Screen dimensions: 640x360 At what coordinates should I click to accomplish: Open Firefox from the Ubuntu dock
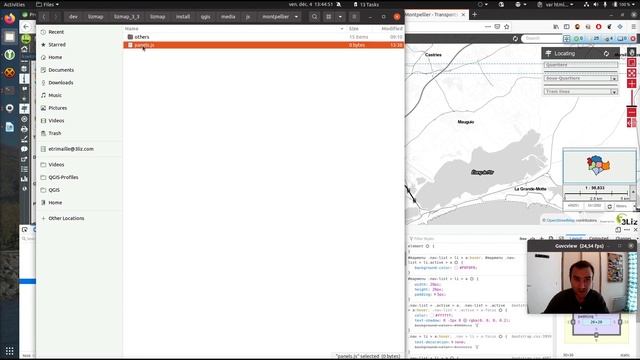(x=9, y=19)
